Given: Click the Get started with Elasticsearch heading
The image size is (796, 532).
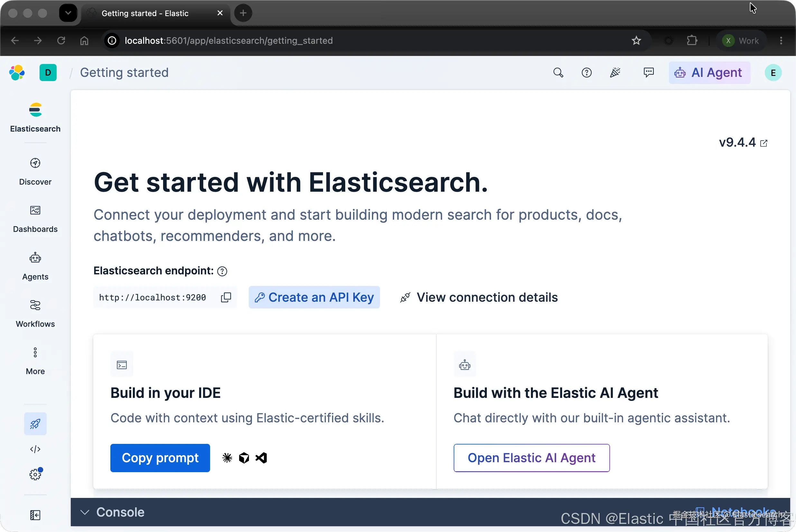Looking at the screenshot, I should 291,182.
